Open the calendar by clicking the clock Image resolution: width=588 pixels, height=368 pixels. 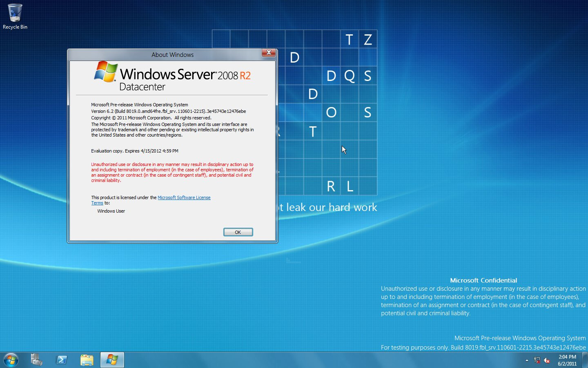pyautogui.click(x=567, y=357)
